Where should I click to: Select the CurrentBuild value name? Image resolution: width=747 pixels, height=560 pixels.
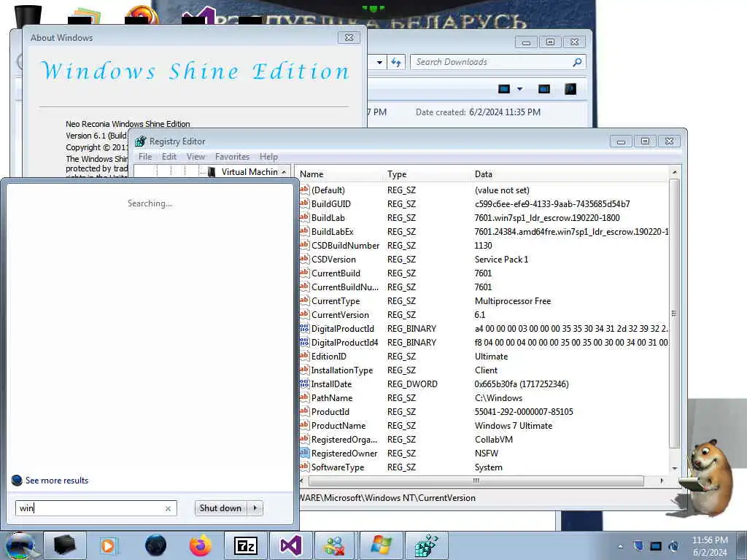(336, 273)
